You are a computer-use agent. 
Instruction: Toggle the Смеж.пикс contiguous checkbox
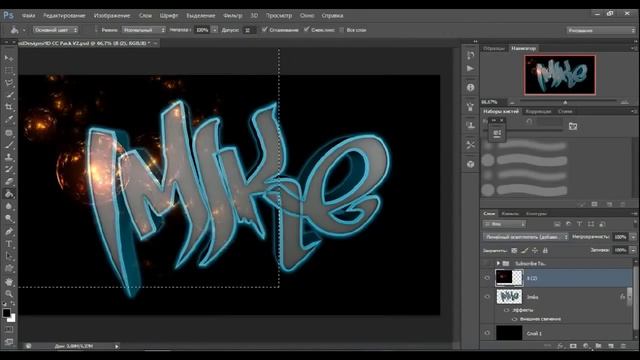pos(307,30)
